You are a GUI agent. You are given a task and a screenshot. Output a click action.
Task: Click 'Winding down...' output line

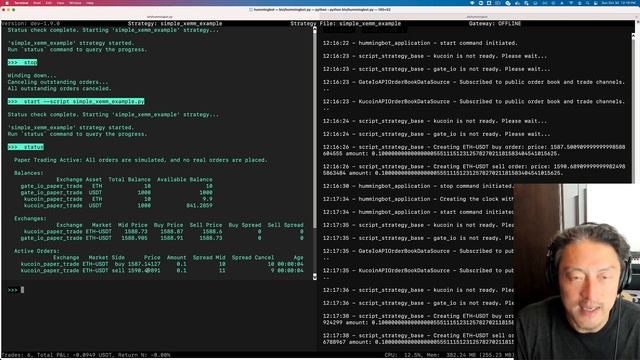pyautogui.click(x=32, y=76)
